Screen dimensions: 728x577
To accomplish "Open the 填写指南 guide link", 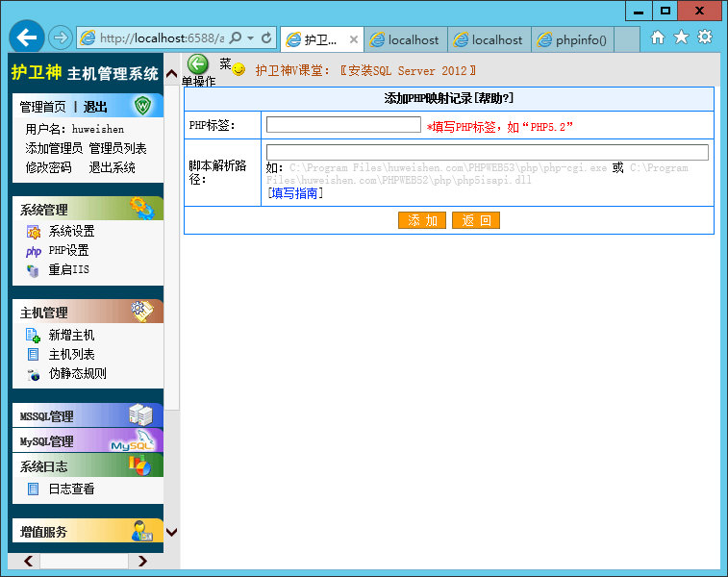I will pyautogui.click(x=294, y=193).
